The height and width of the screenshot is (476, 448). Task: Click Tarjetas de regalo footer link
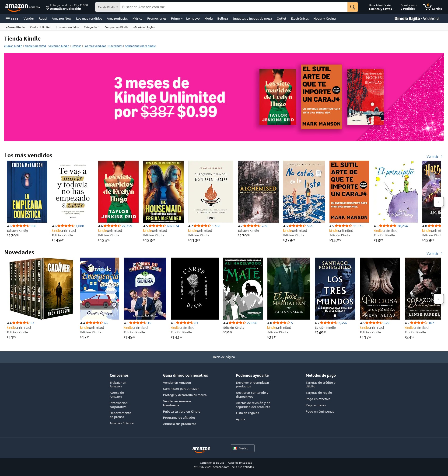pyautogui.click(x=318, y=393)
